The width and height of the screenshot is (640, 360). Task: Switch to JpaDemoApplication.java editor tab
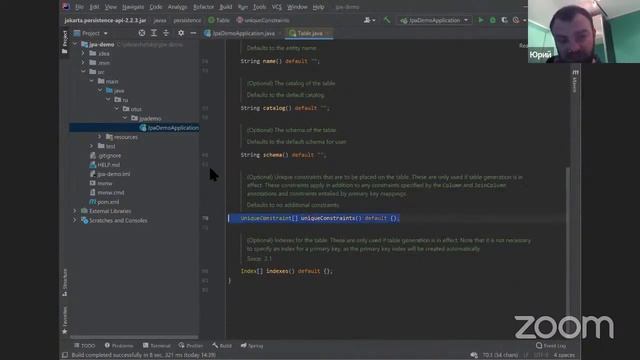pyautogui.click(x=240, y=33)
